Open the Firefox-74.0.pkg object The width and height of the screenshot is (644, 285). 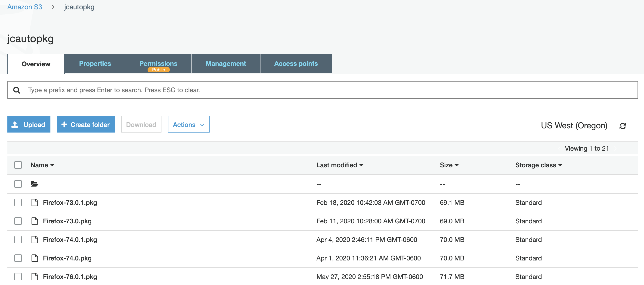(x=67, y=258)
